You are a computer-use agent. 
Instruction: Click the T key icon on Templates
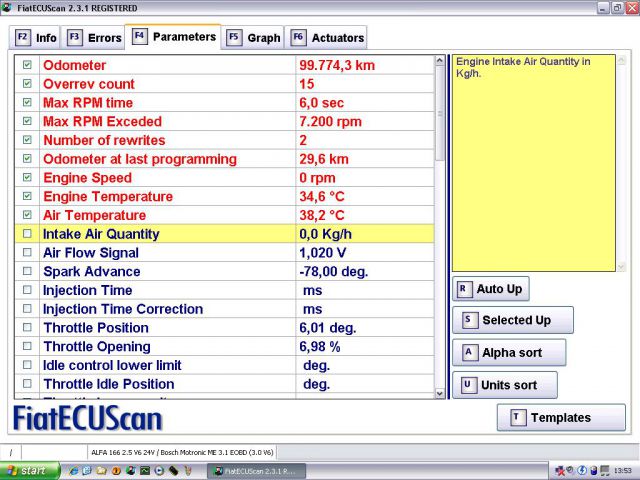tap(517, 418)
